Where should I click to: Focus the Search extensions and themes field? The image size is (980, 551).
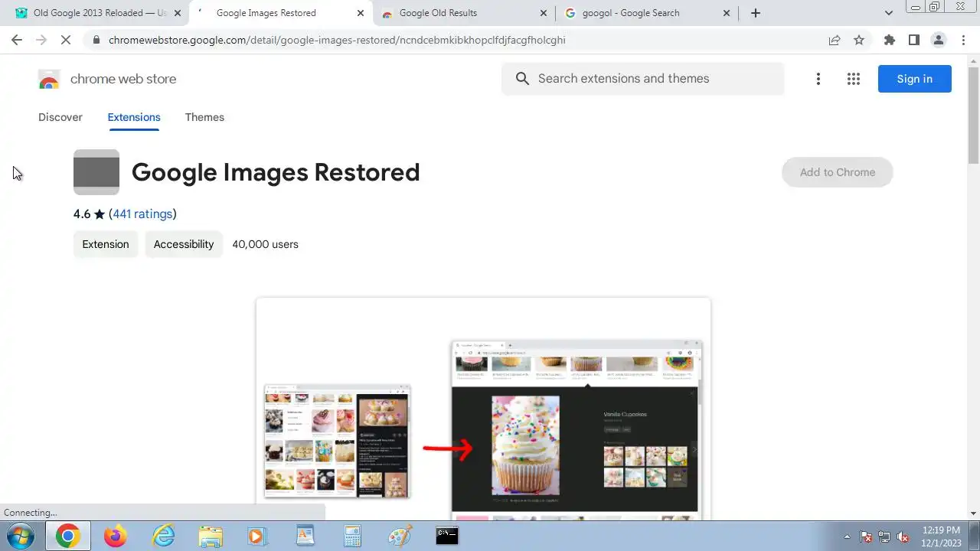point(643,79)
